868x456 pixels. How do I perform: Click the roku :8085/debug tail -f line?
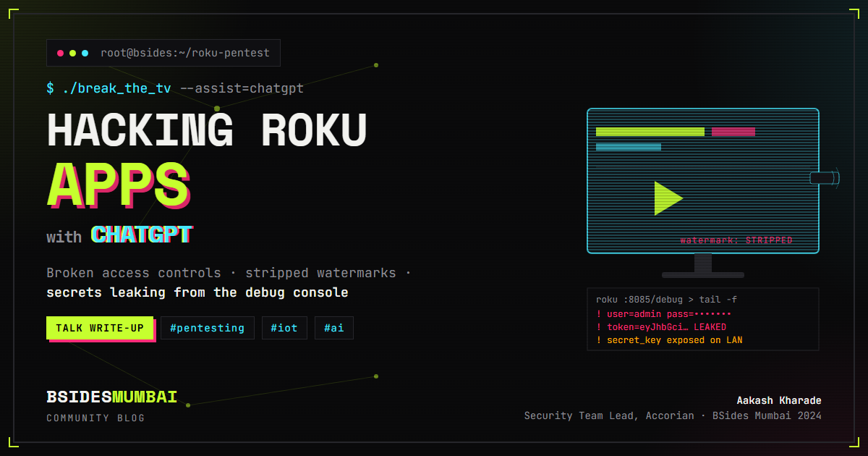[666, 300]
